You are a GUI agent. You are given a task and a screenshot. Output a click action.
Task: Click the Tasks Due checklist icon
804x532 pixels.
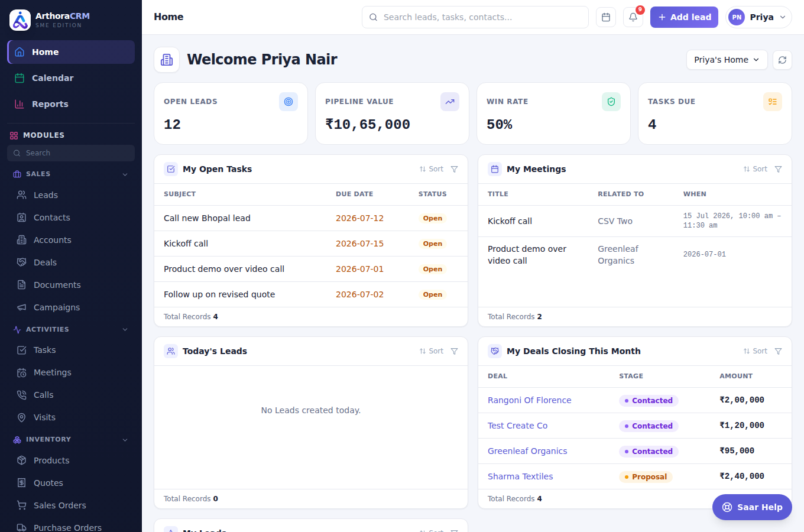tap(773, 102)
